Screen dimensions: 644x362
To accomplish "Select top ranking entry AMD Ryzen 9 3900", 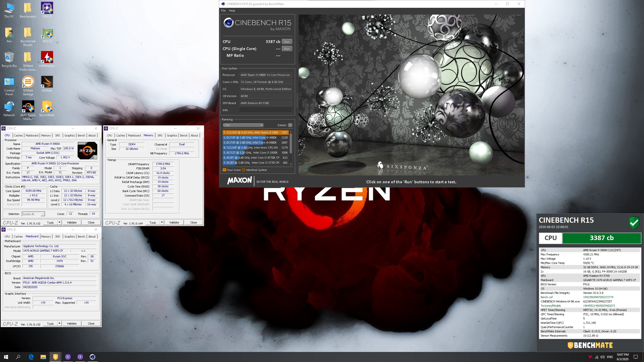I will point(255,132).
